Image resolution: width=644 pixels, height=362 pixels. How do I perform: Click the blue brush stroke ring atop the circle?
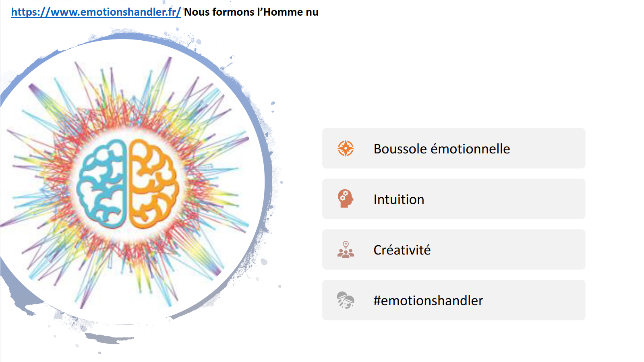pyautogui.click(x=133, y=36)
